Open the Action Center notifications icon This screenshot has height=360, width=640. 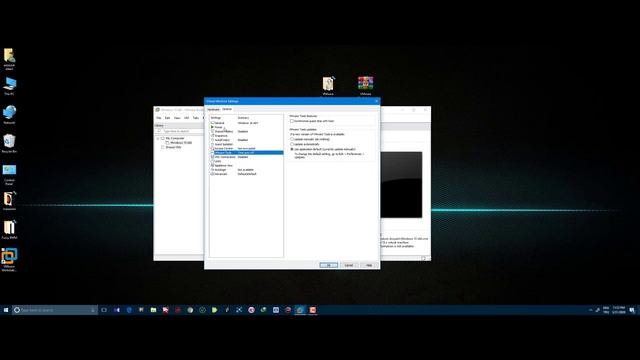point(632,310)
